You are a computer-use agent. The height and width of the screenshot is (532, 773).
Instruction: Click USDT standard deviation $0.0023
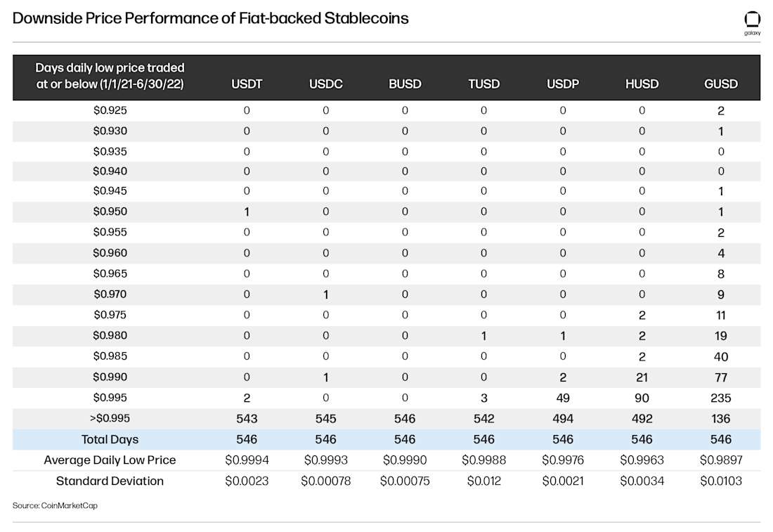(x=247, y=481)
